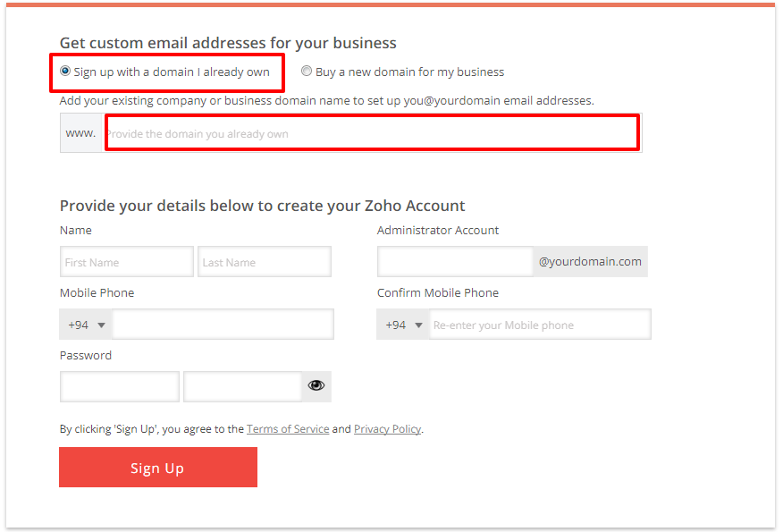Screen dimensions: 783x532
Task: Click 'Re-enter your Mobile phone' field
Action: (x=540, y=325)
